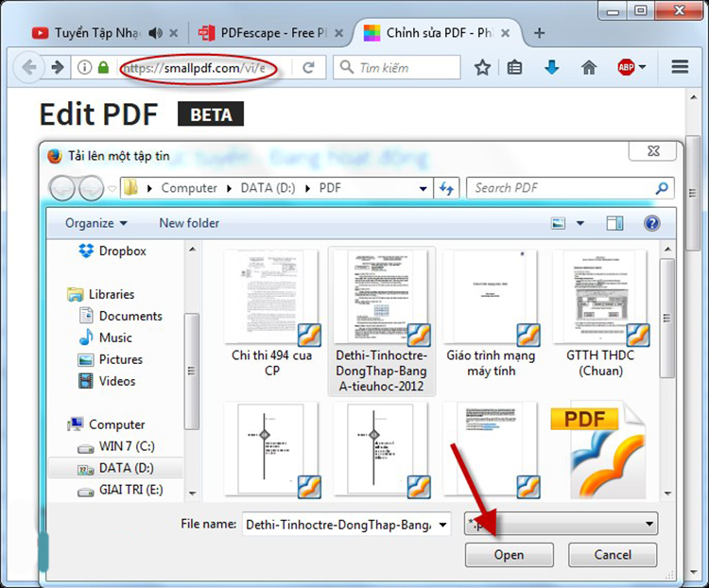Select the large PDF icon file
The height and width of the screenshot is (588, 709).
598,450
